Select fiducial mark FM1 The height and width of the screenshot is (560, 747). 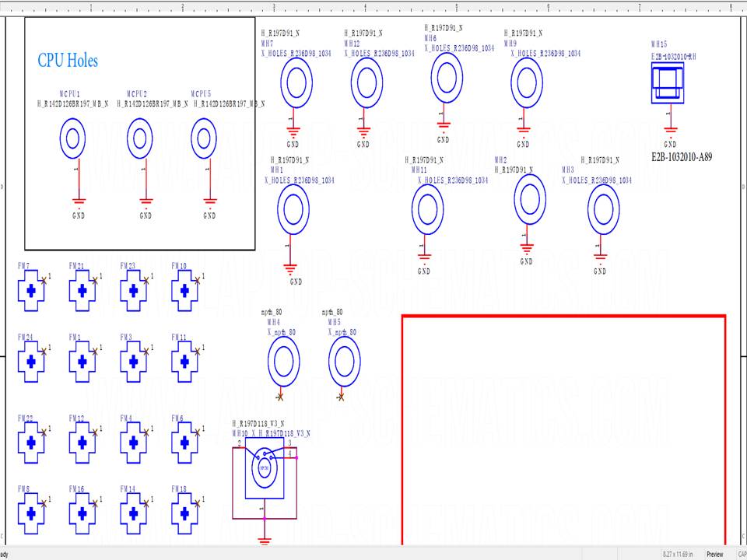coord(82,362)
